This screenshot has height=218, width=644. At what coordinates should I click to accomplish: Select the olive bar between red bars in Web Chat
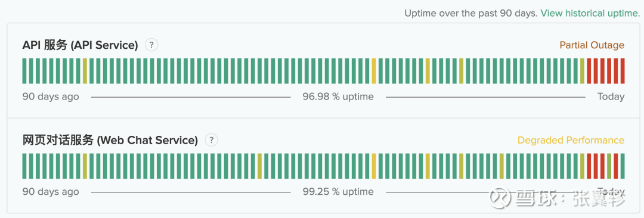[609, 166]
